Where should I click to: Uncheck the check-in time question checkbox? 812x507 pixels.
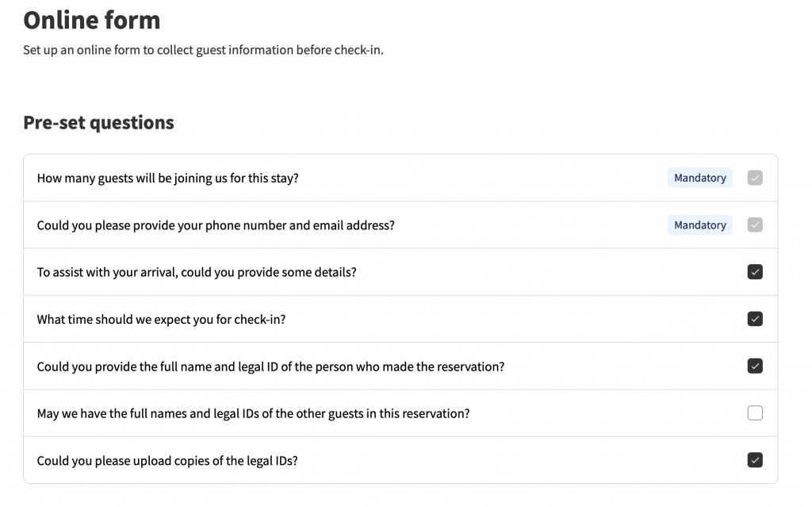point(755,319)
